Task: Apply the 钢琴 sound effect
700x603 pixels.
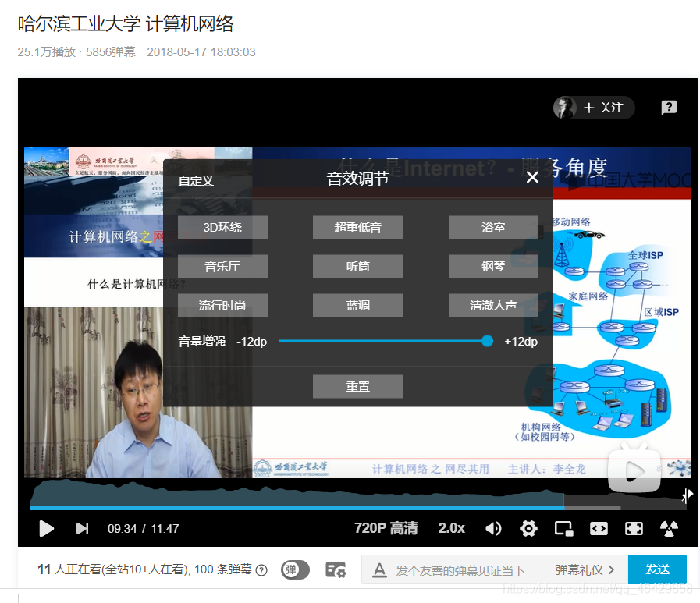Action: tap(493, 267)
